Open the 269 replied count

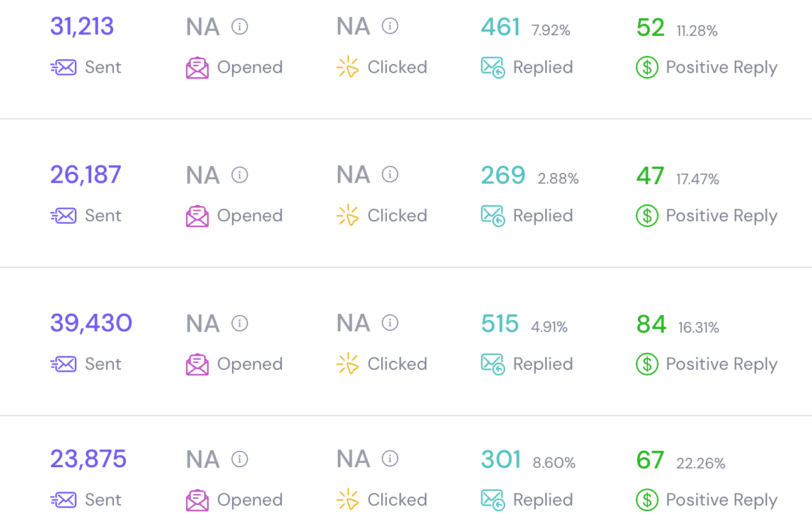click(x=503, y=175)
